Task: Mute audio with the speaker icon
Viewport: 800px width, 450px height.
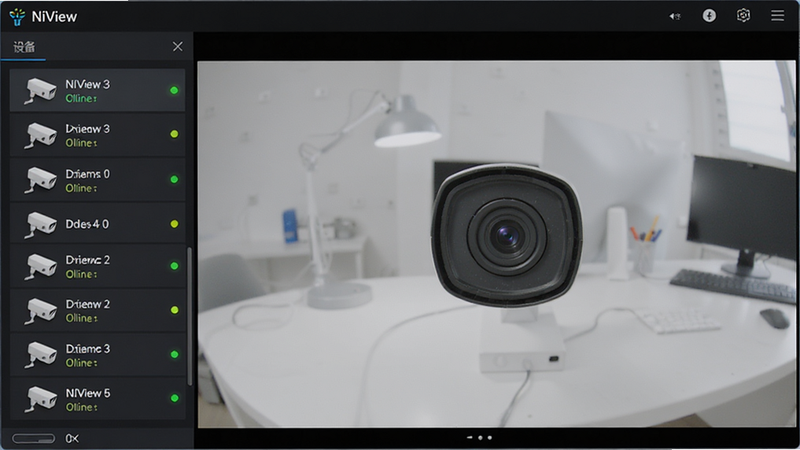Action: point(674,16)
